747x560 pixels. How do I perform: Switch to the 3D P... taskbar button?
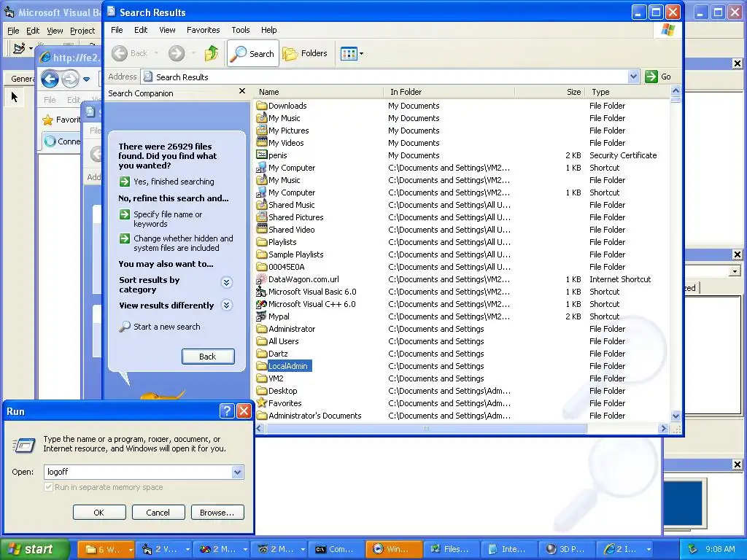coord(566,549)
